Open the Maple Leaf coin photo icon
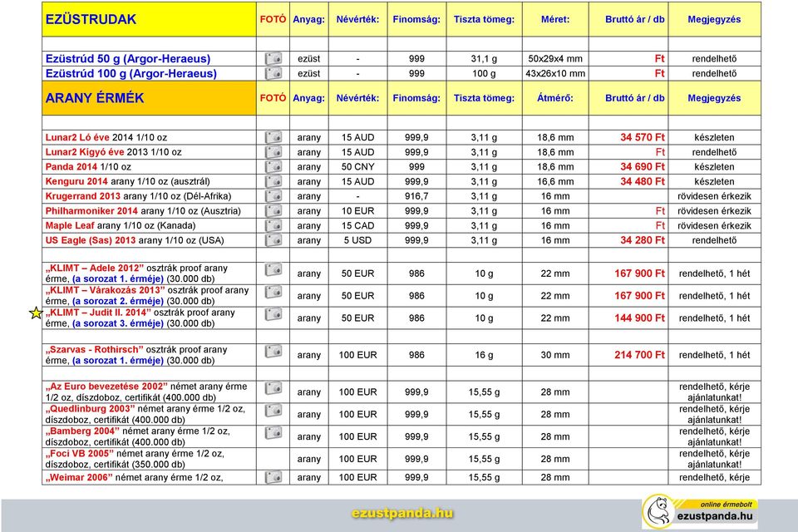Image resolution: width=798 pixels, height=532 pixels. [273, 225]
